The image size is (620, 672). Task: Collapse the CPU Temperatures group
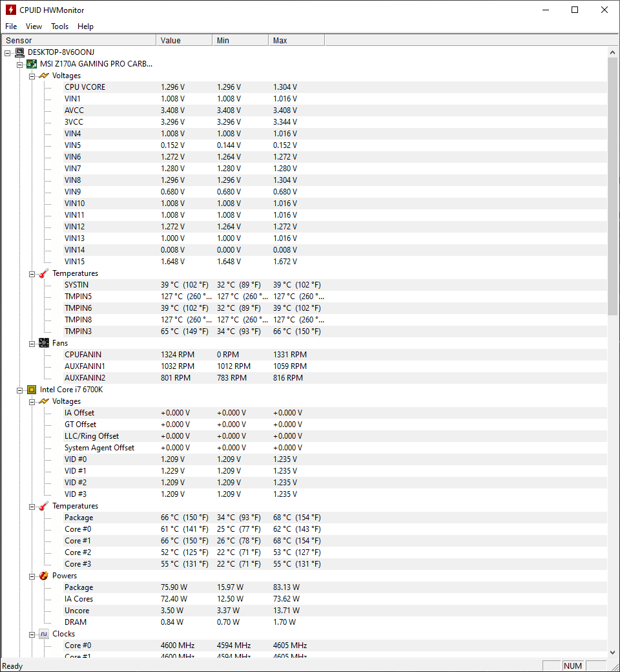32,507
